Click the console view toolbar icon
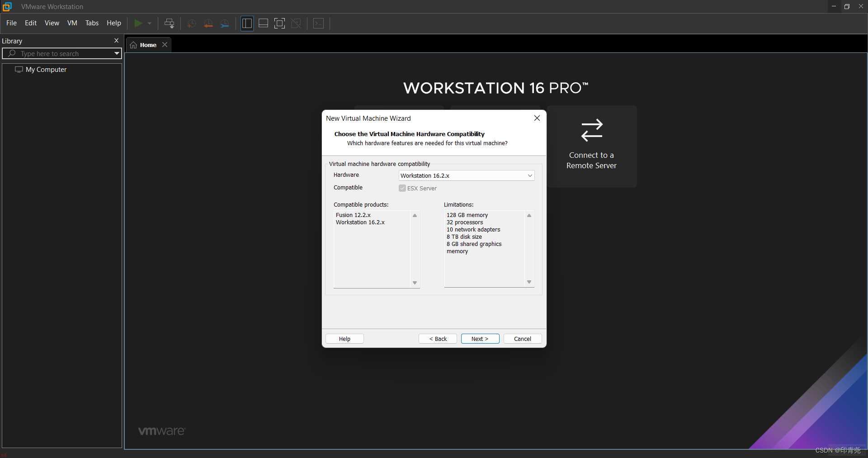 pos(318,24)
